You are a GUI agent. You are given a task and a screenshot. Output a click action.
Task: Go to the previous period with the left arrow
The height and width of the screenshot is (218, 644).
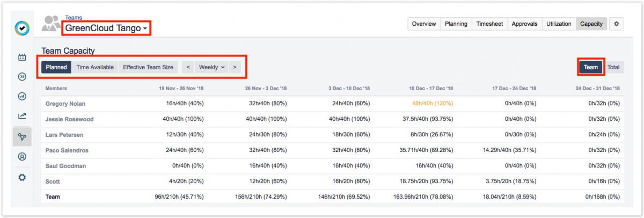coord(188,67)
